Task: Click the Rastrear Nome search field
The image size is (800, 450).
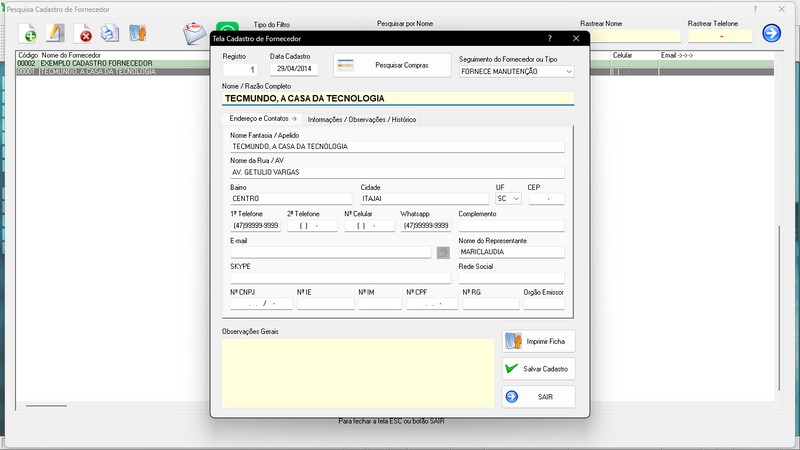Action: click(635, 36)
